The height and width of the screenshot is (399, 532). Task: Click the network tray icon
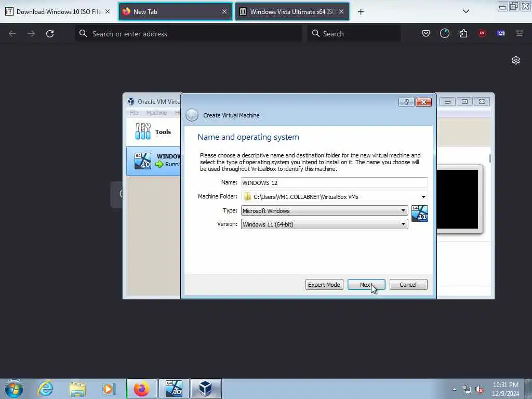pos(467,390)
